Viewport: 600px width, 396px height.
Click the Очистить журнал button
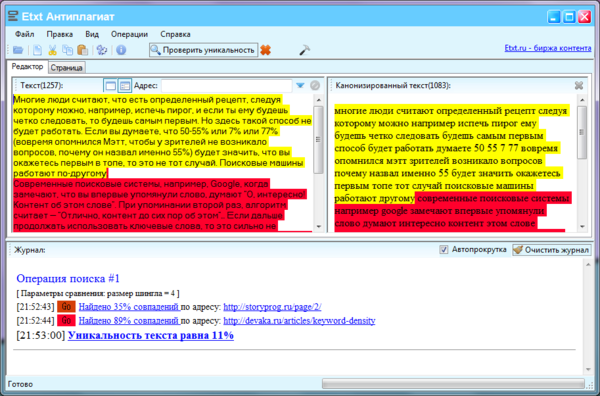[x=551, y=250]
